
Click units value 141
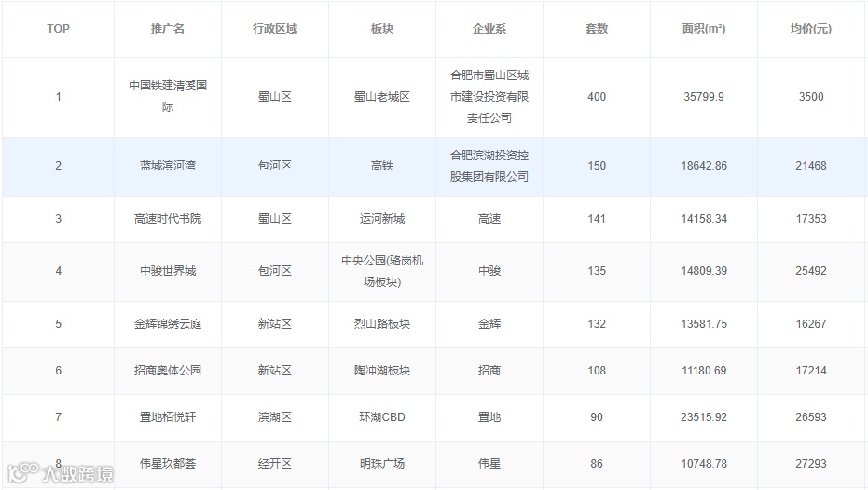(x=597, y=219)
